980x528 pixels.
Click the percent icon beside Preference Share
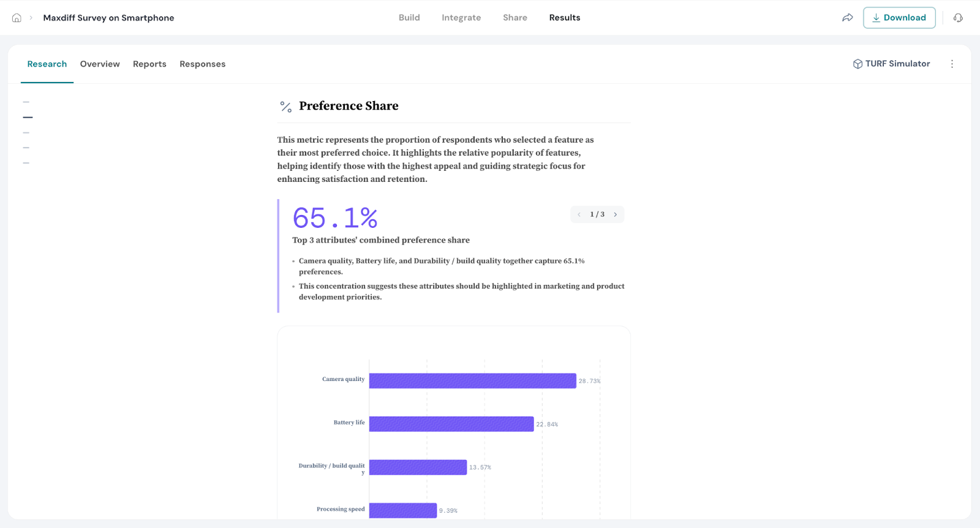coord(285,107)
